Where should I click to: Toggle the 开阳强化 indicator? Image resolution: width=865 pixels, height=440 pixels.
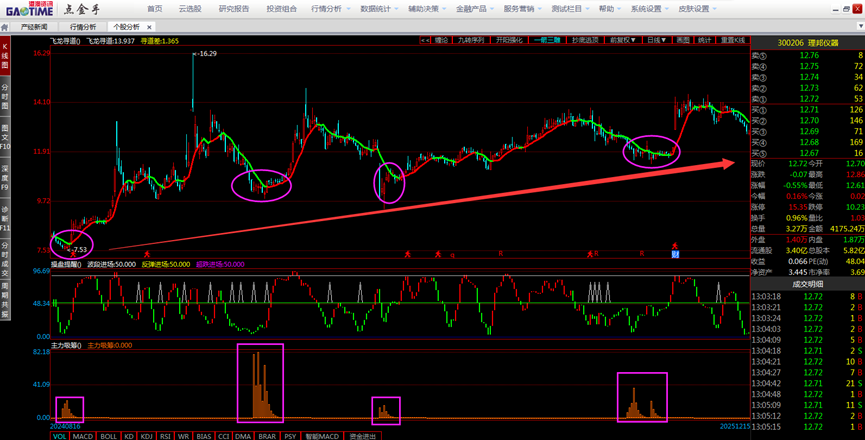point(509,40)
